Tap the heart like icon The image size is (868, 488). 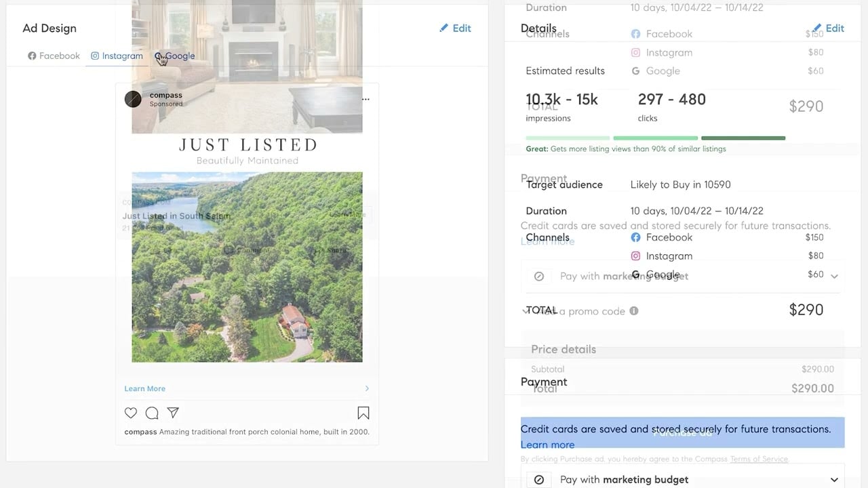tap(131, 413)
